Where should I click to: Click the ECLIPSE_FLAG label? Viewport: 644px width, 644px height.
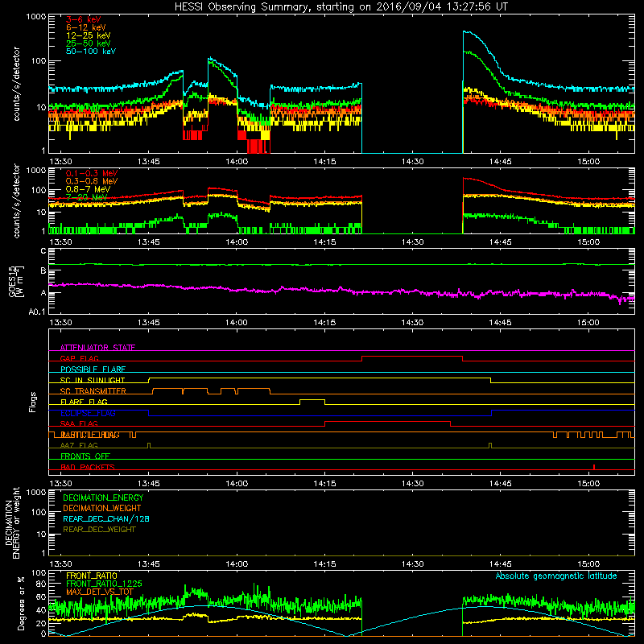(x=88, y=413)
